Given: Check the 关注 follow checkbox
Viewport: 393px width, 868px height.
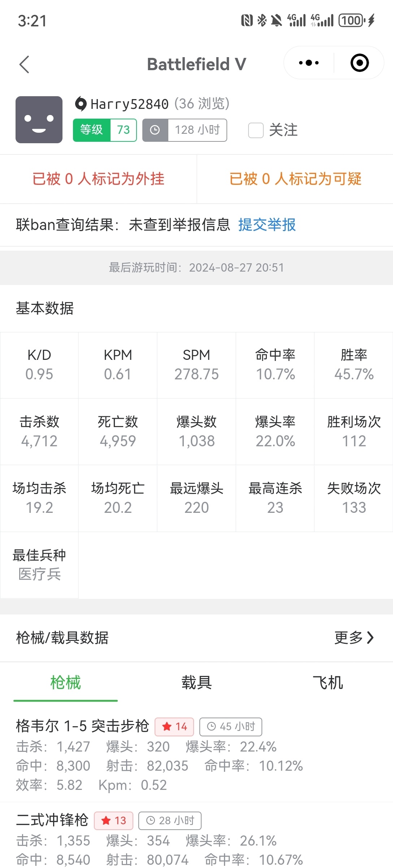Looking at the screenshot, I should (256, 130).
